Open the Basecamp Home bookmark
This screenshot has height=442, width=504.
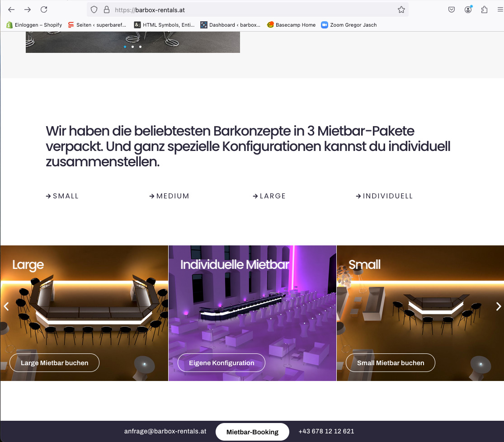coord(291,25)
